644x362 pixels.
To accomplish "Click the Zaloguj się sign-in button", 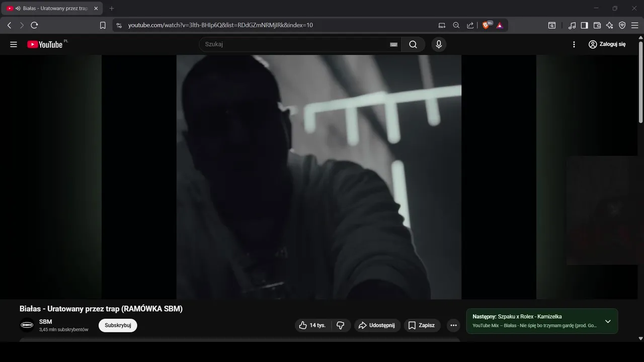I will 607,44.
